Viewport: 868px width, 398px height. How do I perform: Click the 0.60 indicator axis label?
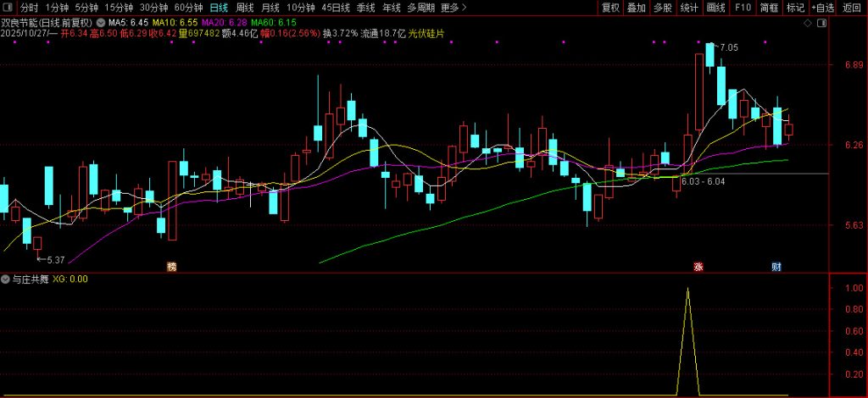click(x=854, y=331)
